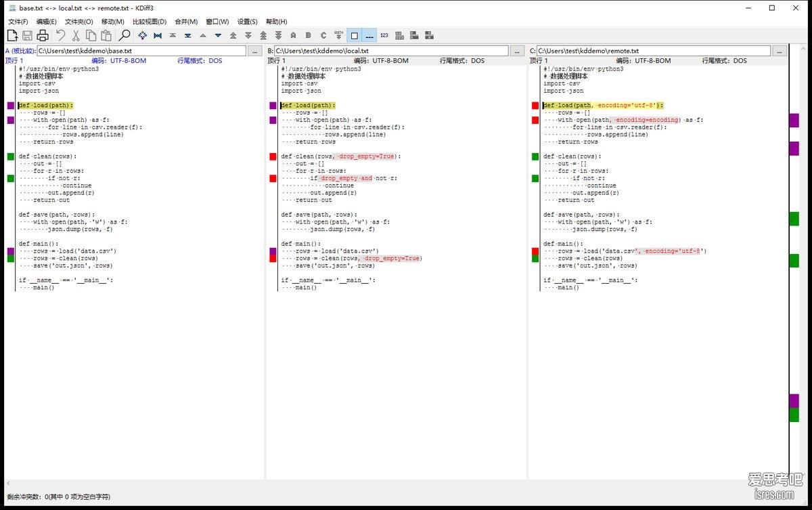Toggle the highlighted square whitespace button
812x510 pixels.
point(354,35)
